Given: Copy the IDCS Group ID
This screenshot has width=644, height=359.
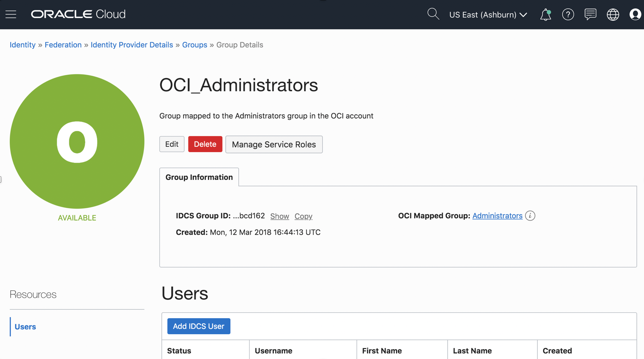Looking at the screenshot, I should tap(303, 216).
